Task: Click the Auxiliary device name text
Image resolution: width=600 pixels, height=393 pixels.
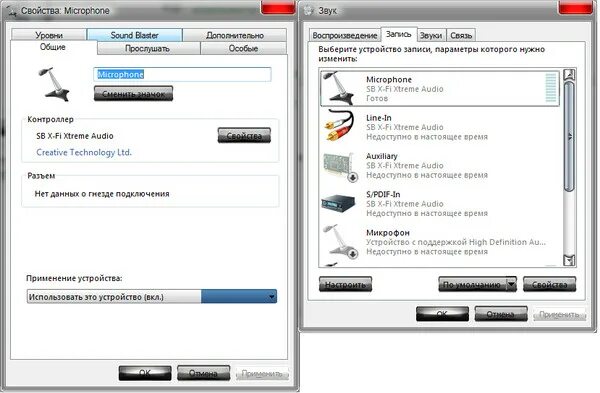Action: [382, 156]
